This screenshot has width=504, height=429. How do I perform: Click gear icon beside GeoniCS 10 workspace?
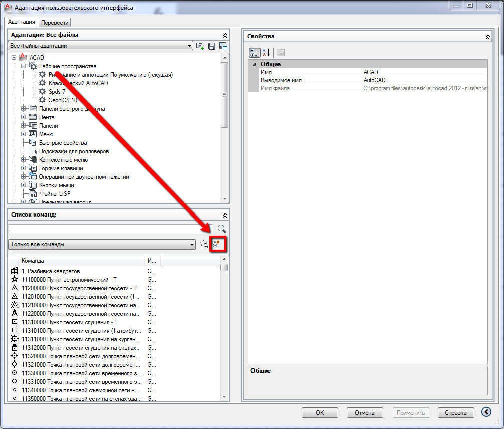tap(42, 100)
